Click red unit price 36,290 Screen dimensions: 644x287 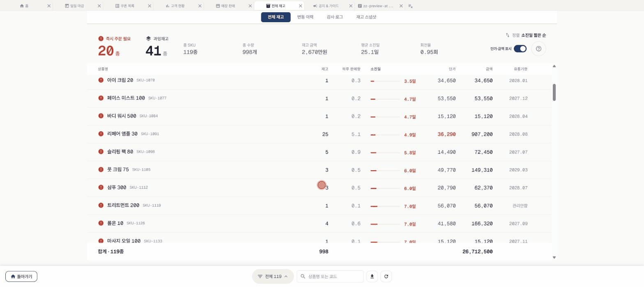coord(446,134)
